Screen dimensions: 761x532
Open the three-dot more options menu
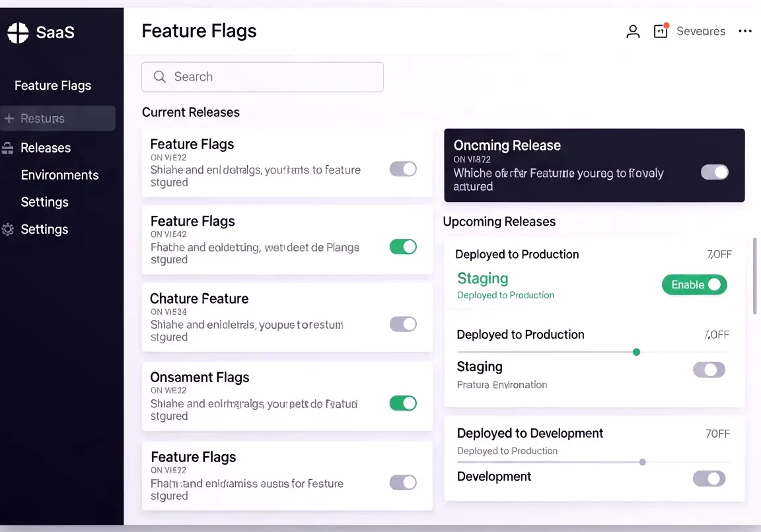[745, 31]
